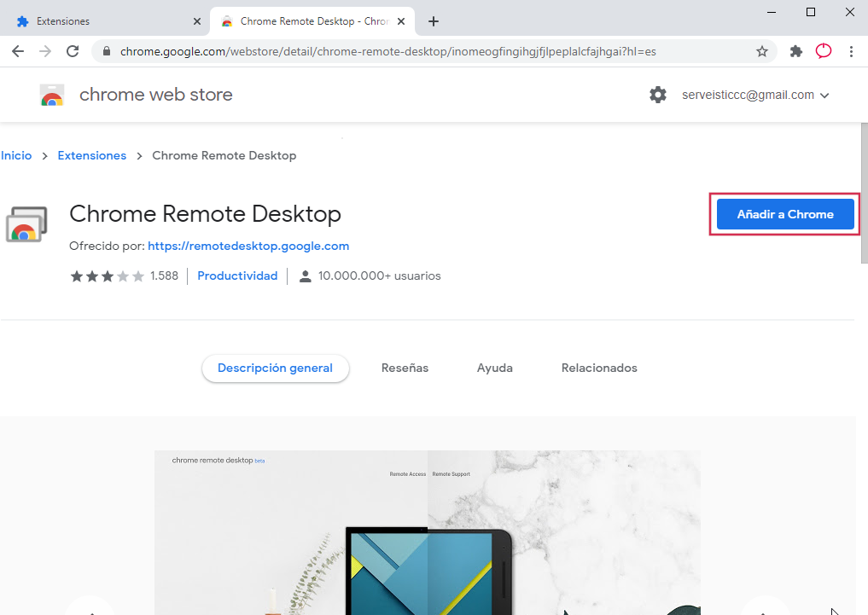868x615 pixels.
Task: Open the Ayuda tab
Action: (x=495, y=368)
